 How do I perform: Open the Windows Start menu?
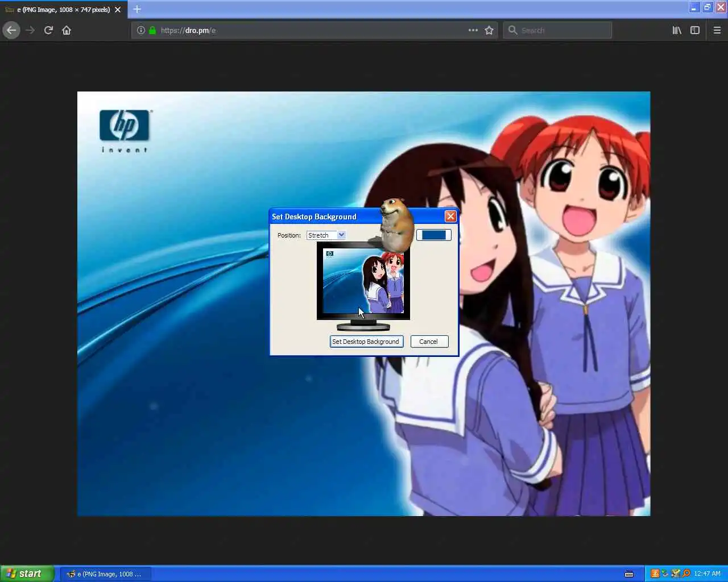click(x=27, y=573)
